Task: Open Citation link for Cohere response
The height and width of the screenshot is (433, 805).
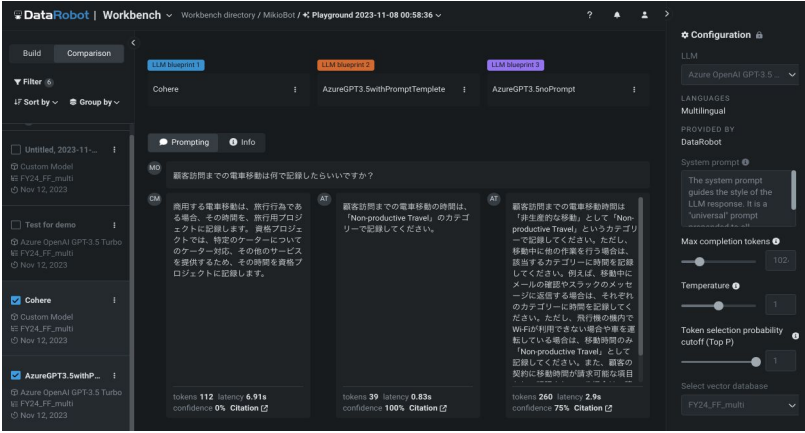Action: click(x=249, y=408)
